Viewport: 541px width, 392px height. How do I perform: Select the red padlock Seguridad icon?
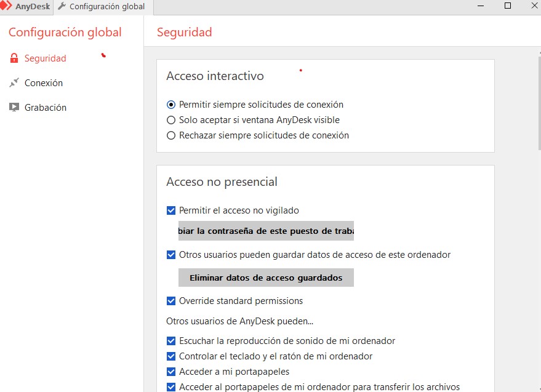(x=14, y=58)
